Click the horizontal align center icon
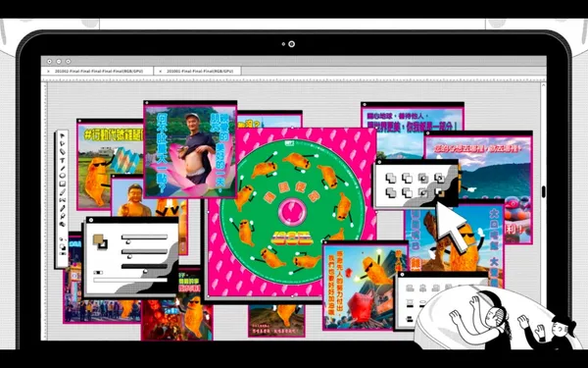The height and width of the screenshot is (368, 588). (x=422, y=288)
